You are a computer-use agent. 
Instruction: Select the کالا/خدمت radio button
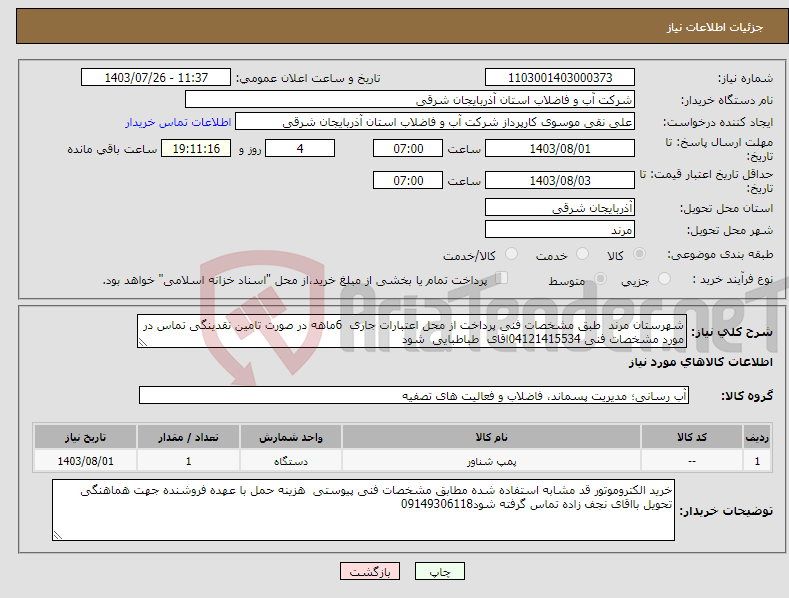point(511,254)
